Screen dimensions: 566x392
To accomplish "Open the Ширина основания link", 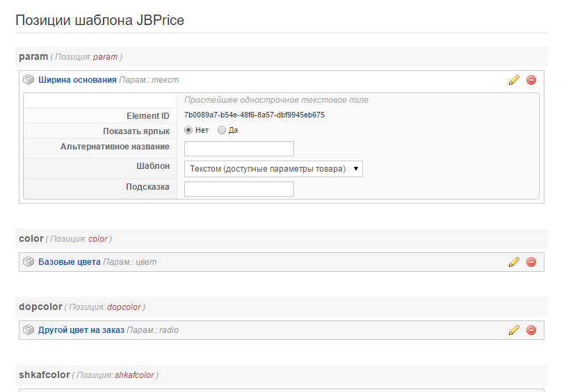I will [x=77, y=80].
